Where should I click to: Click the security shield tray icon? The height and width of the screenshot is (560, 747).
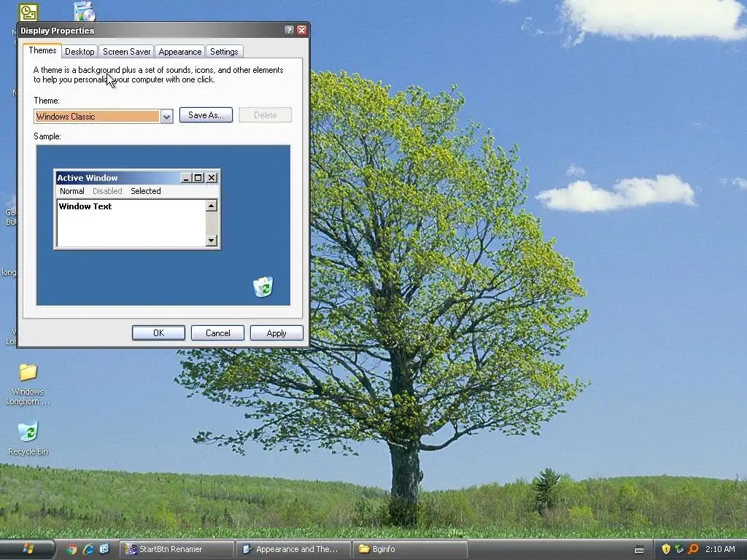pos(666,549)
